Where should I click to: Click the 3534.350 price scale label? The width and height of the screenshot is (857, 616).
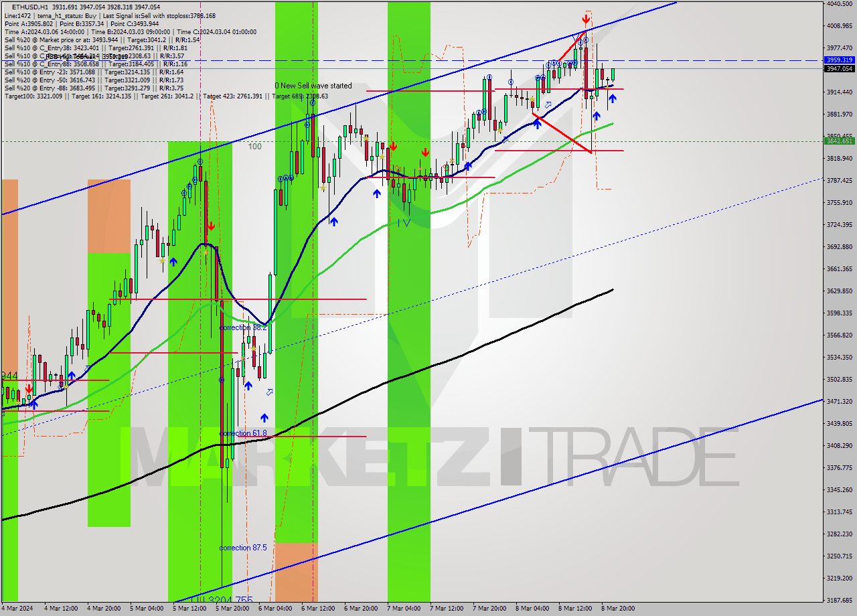pyautogui.click(x=840, y=357)
